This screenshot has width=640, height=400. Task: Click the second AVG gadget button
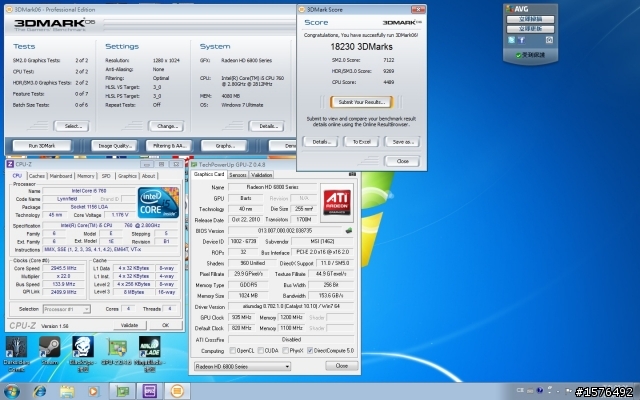click(530, 29)
